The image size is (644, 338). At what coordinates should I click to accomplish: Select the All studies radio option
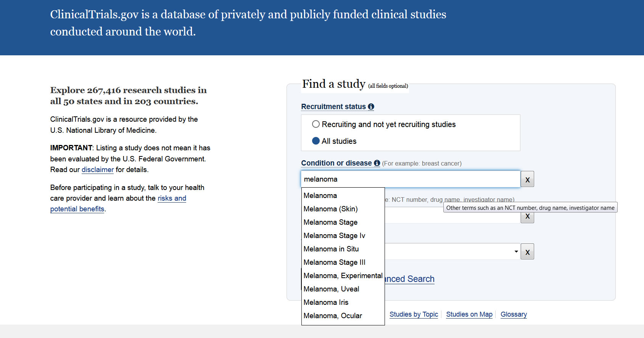[316, 141]
